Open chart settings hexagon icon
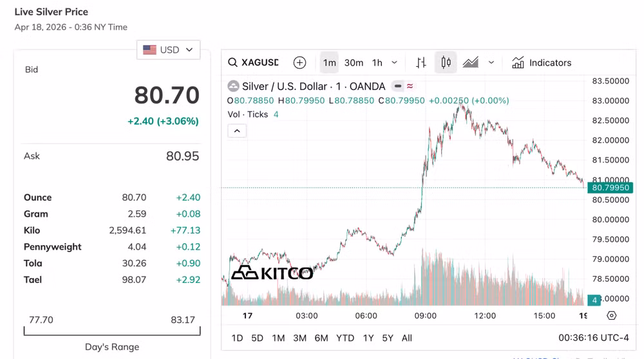Viewport: 644px width, 359px height. pos(612,316)
